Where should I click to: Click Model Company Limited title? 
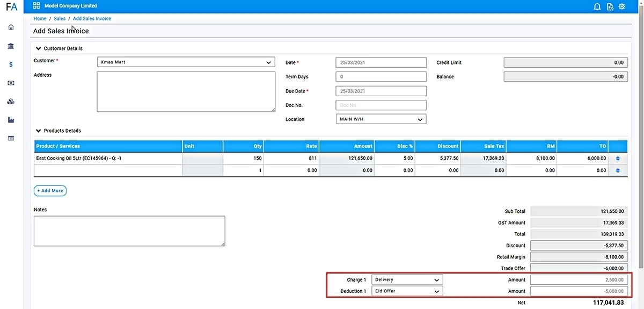pyautogui.click(x=71, y=6)
